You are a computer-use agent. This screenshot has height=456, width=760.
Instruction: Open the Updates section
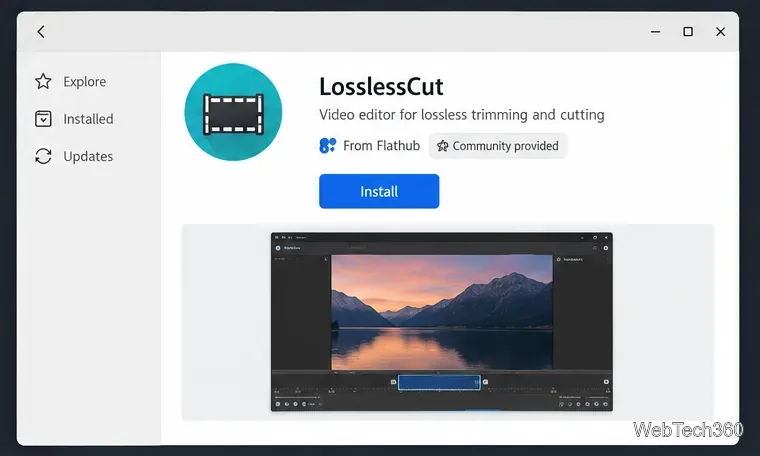(74, 156)
